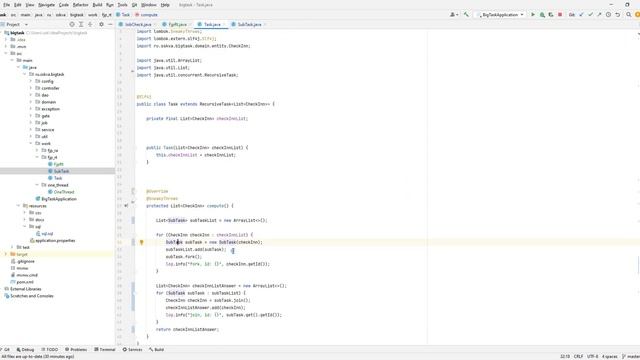Select SubTask class in project tree

(61, 171)
